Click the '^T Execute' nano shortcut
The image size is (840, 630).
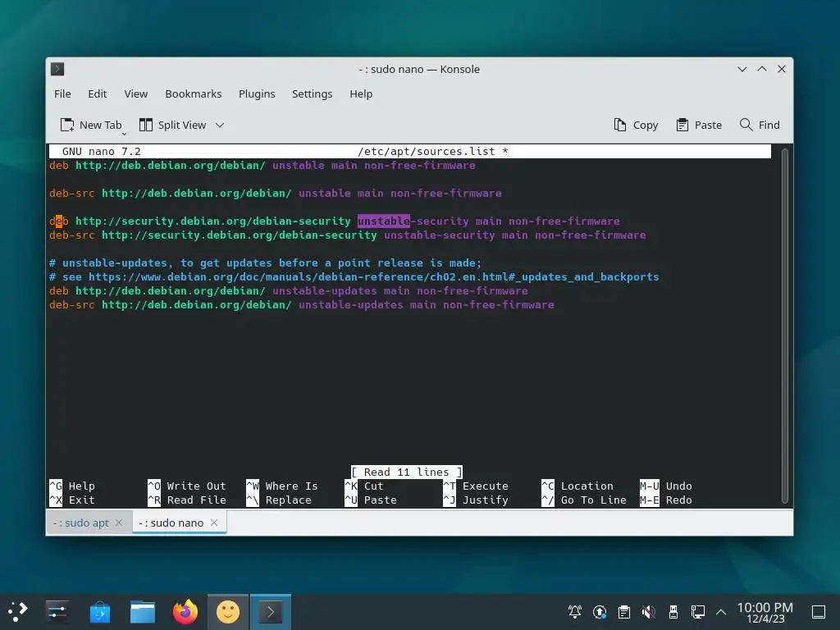476,486
